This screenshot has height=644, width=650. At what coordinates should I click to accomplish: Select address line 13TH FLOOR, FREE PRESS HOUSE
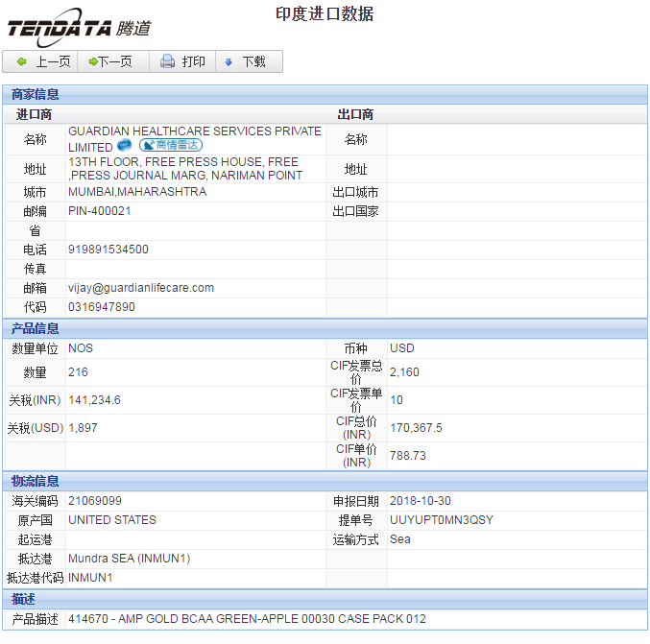(x=167, y=161)
